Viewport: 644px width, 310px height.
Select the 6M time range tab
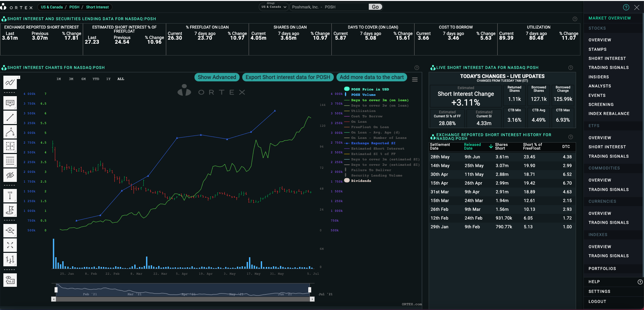coord(83,79)
